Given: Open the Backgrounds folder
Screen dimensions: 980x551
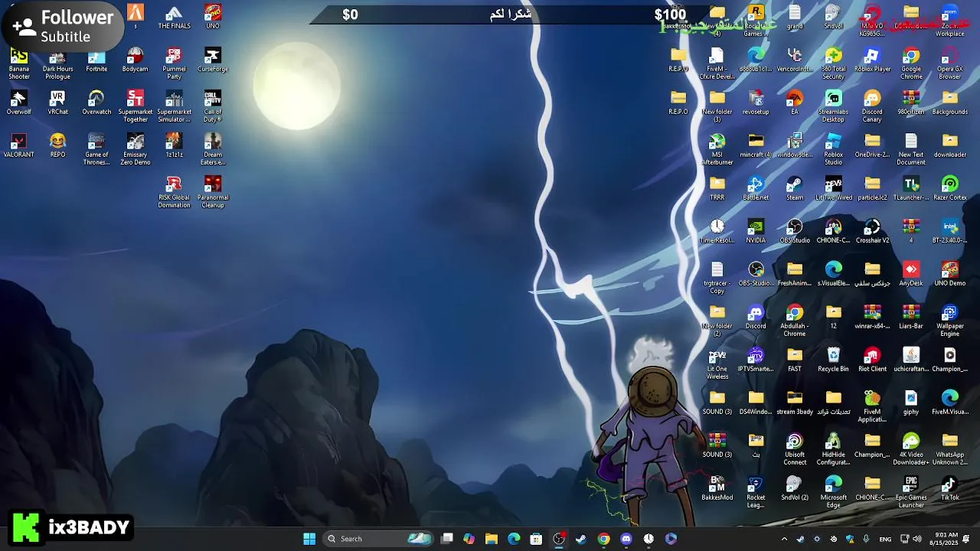Looking at the screenshot, I should tap(950, 103).
